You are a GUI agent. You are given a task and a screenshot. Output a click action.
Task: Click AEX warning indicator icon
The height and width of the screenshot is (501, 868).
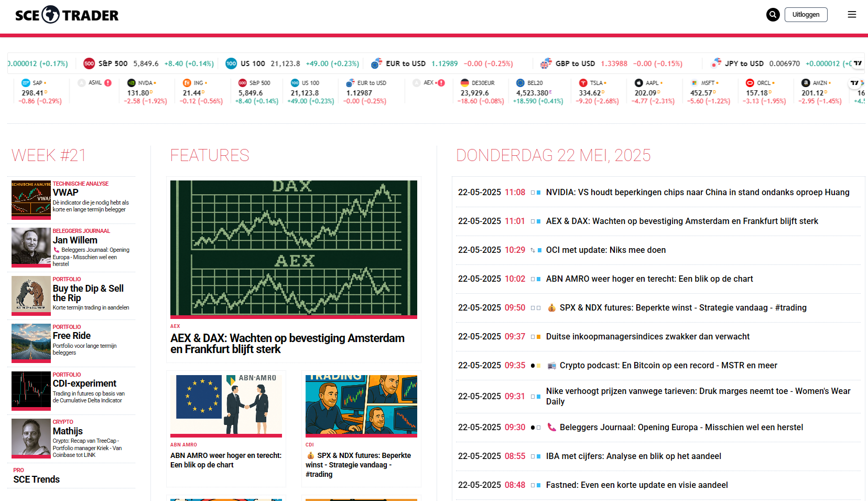pyautogui.click(x=441, y=83)
